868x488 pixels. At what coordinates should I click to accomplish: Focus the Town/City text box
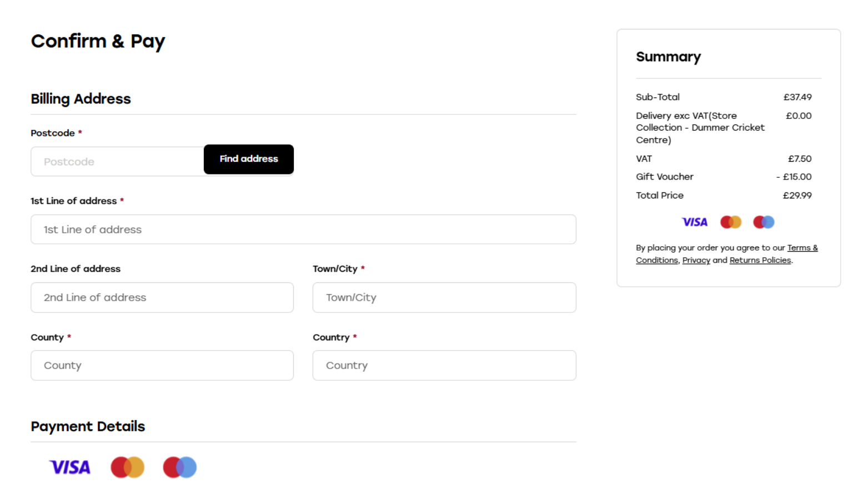pos(444,297)
